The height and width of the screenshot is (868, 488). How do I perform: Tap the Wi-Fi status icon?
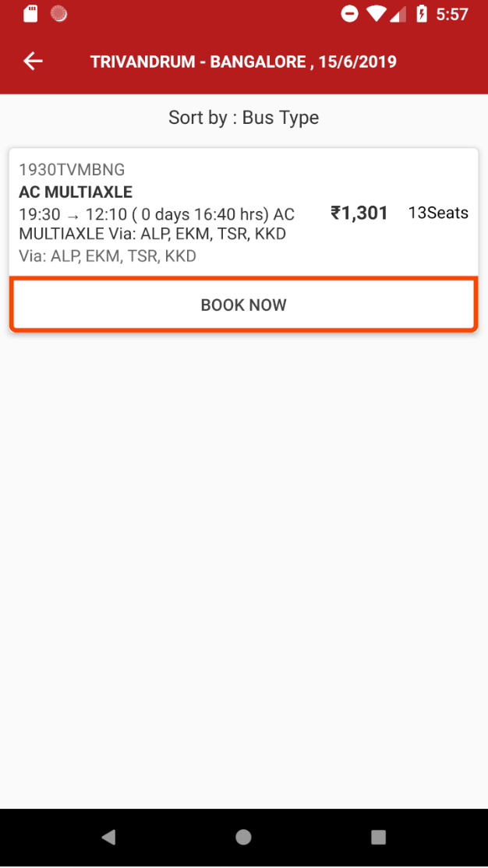click(x=377, y=14)
